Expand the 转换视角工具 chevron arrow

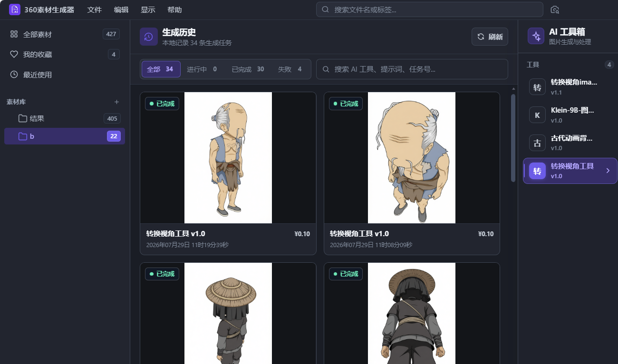click(608, 171)
